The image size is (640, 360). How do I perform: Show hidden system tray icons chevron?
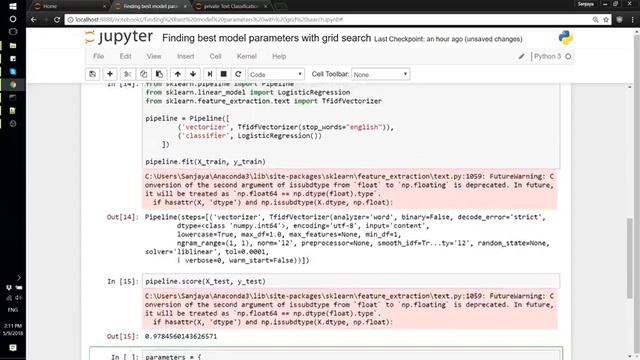tap(19, 278)
